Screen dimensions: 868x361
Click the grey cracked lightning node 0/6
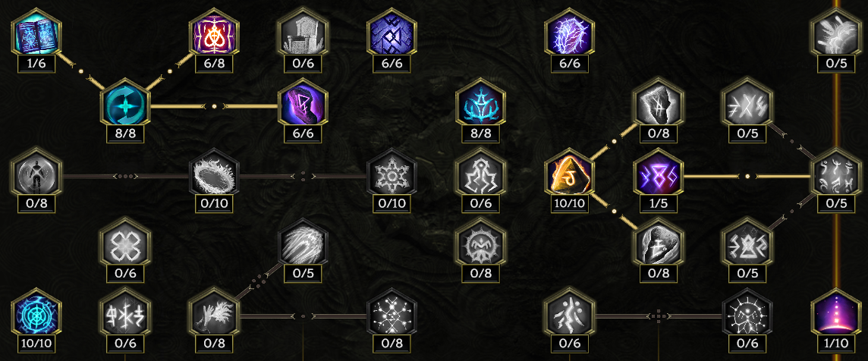[570, 313]
